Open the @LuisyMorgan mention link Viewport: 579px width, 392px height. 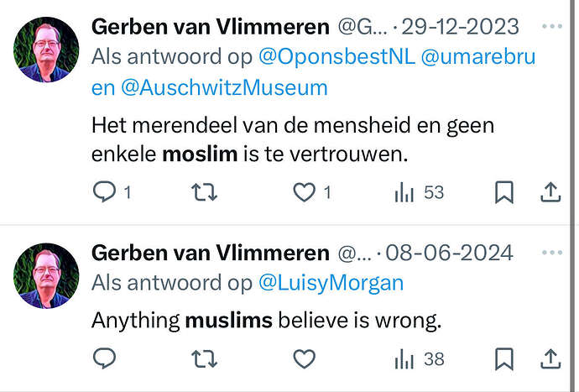331,284
